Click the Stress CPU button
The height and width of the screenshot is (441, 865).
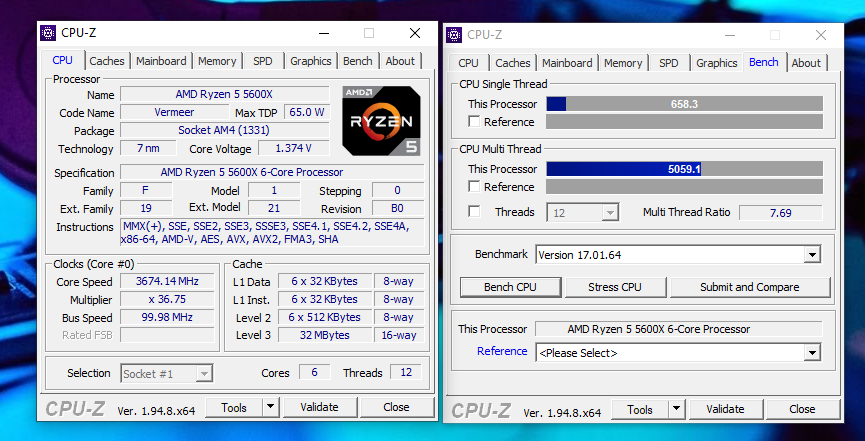tap(615, 287)
